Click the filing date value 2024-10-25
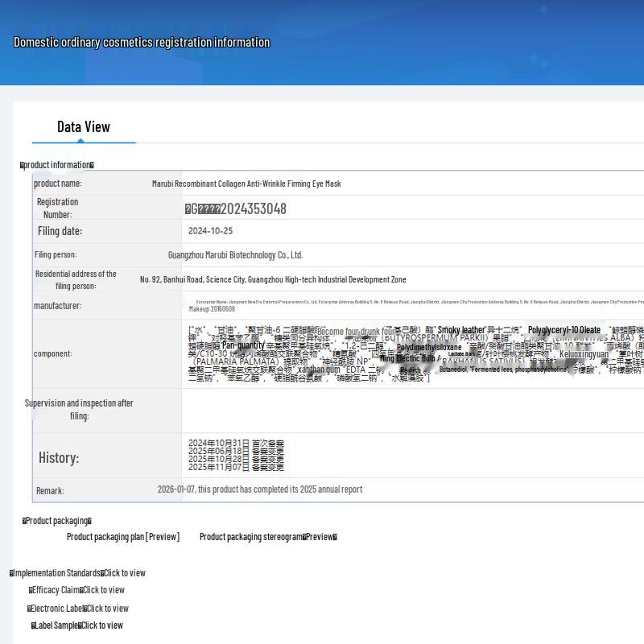The width and height of the screenshot is (644, 644). pos(210,231)
